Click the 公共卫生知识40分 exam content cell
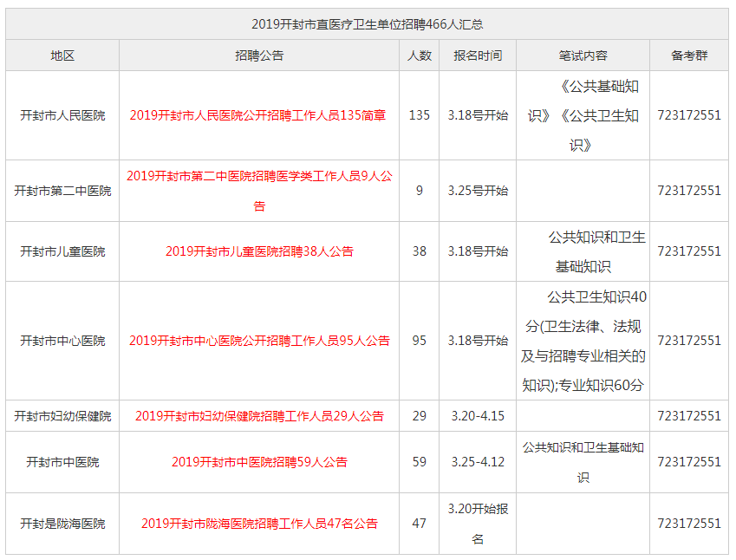Viewport: 736px width, 560px height. 583,341
